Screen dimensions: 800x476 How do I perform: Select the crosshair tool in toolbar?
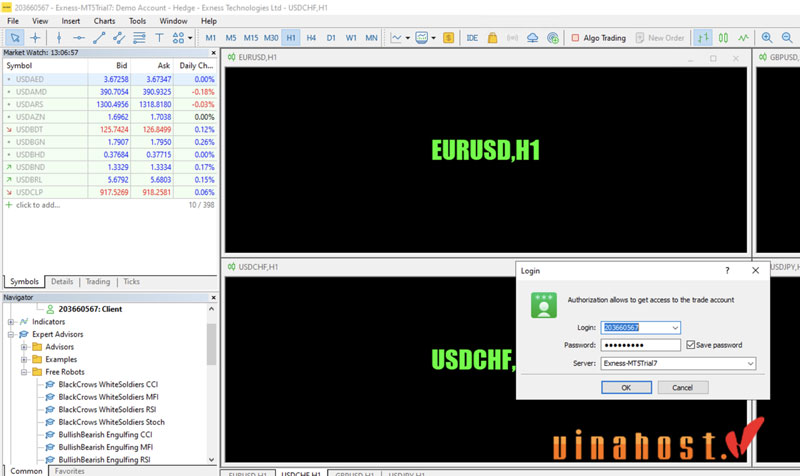35,38
